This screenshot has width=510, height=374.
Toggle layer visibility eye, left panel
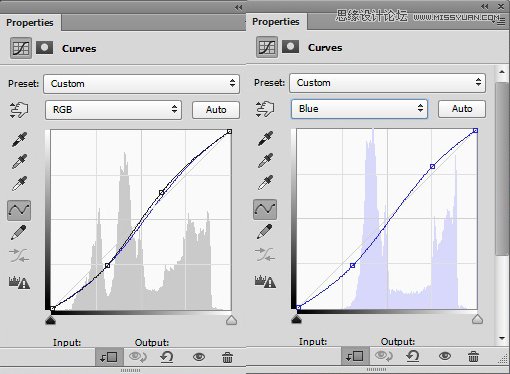pos(199,357)
